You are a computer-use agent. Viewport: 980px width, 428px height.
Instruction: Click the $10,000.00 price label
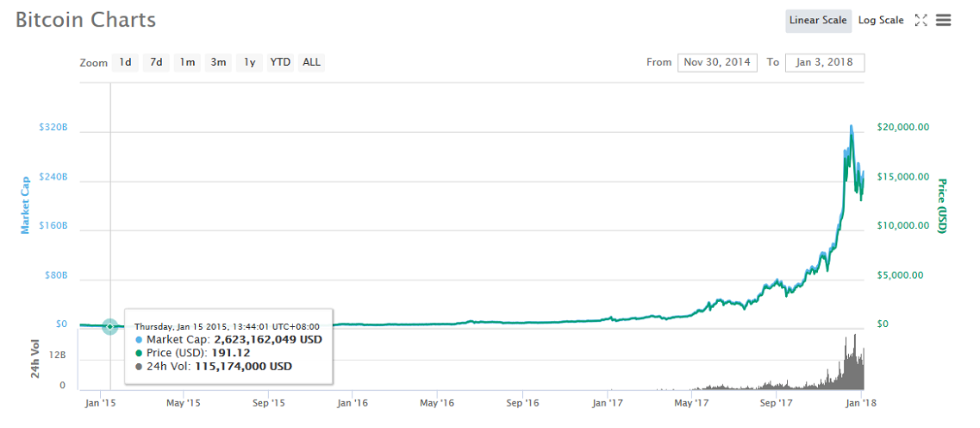point(902,226)
